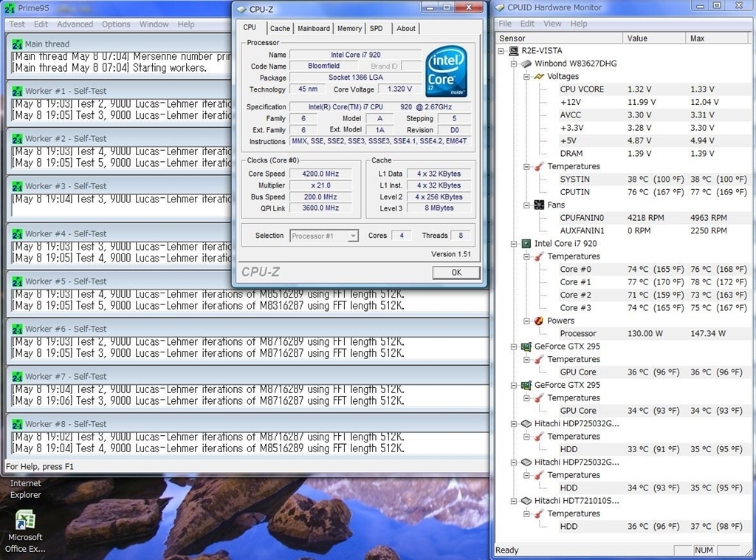Click the Worker #7 window icon
756x560 pixels.
[18, 377]
